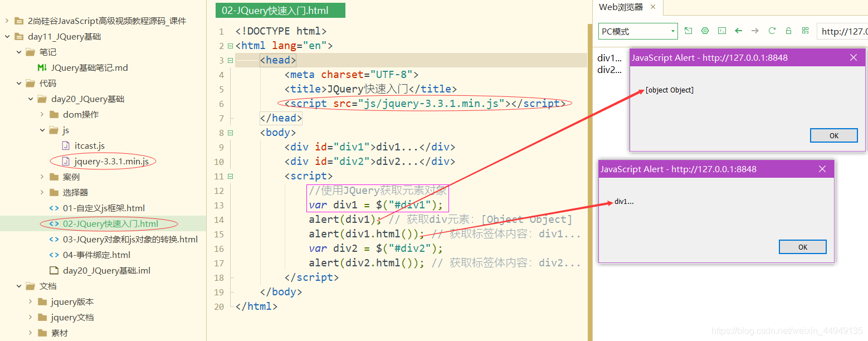The image size is (868, 341).
Task: Open the PC模式 mode dropdown
Action: click(x=638, y=31)
